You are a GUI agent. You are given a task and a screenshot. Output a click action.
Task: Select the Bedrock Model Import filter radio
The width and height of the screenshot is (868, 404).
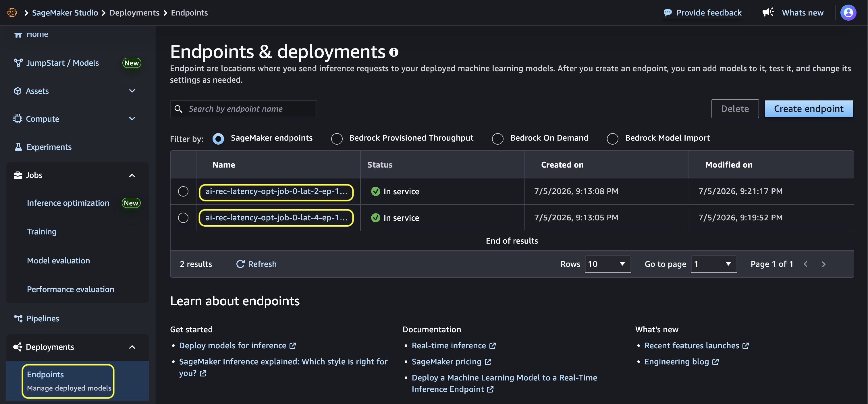tap(613, 139)
